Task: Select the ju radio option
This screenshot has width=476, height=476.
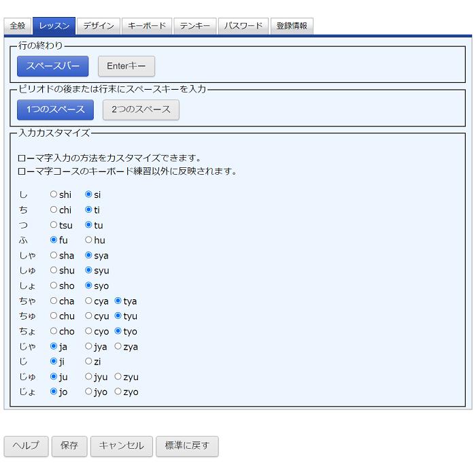Action: pos(54,377)
